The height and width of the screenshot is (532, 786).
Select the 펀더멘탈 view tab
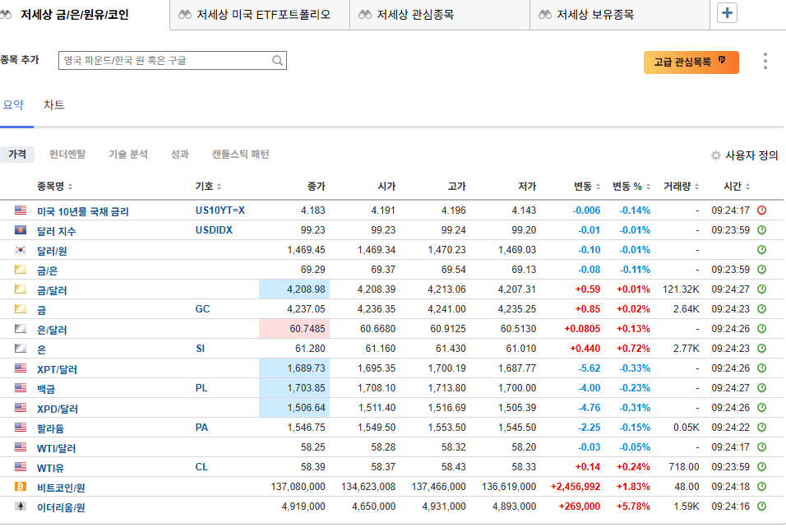pos(67,155)
